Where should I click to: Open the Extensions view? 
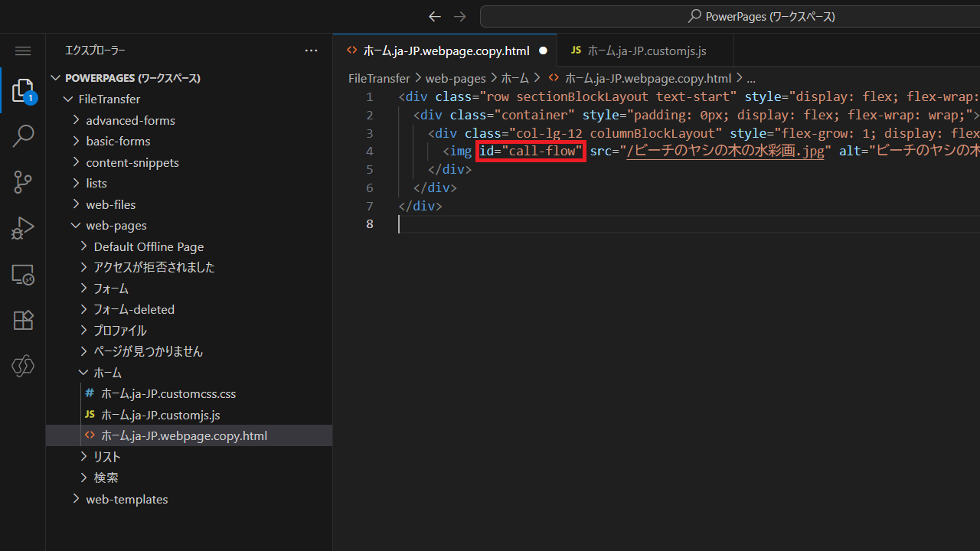(23, 320)
